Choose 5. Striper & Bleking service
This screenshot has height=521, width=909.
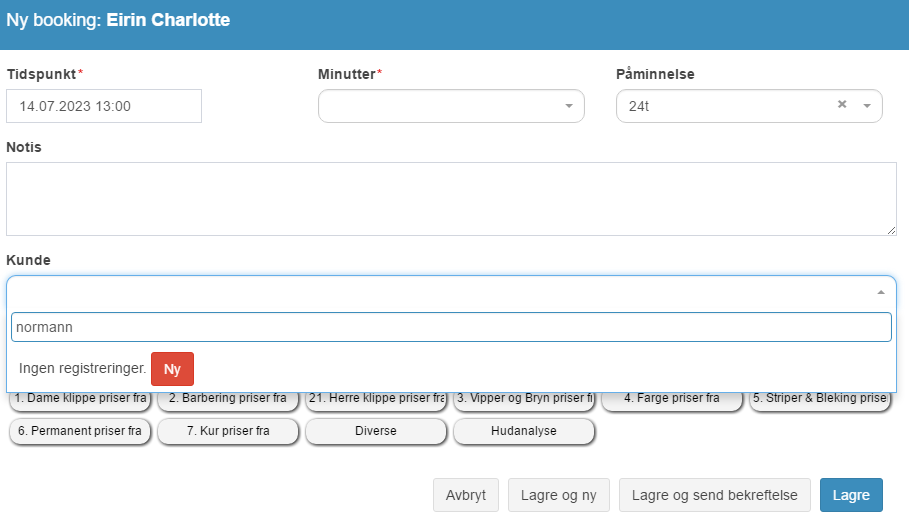[820, 399]
